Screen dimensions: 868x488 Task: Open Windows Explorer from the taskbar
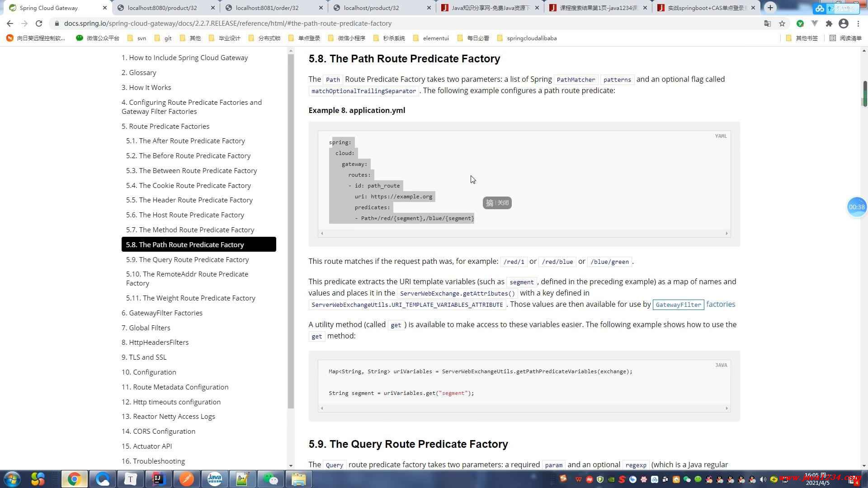tap(298, 479)
